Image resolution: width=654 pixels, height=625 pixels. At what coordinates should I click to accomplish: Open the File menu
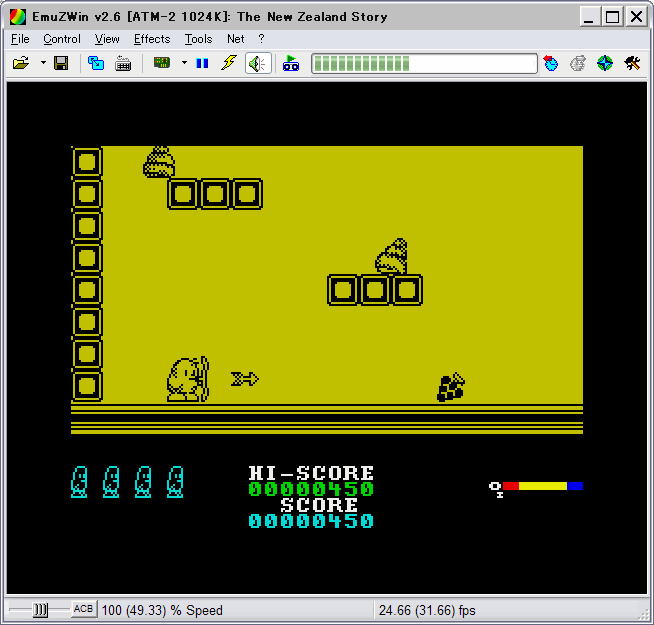tap(20, 39)
